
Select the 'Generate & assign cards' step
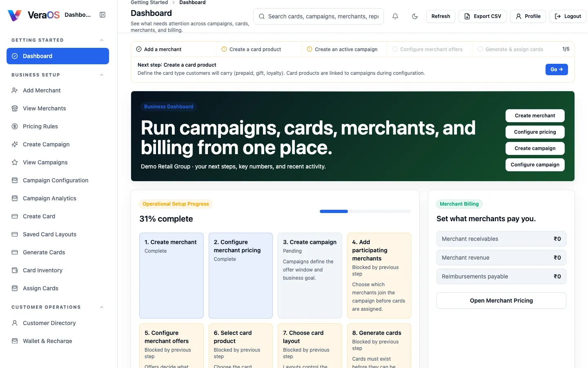[514, 49]
